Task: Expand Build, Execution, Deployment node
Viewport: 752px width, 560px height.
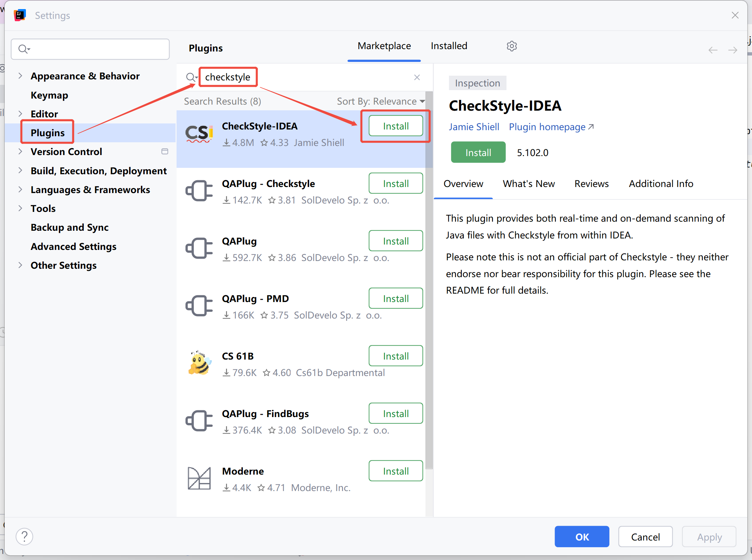Action: pyautogui.click(x=20, y=171)
